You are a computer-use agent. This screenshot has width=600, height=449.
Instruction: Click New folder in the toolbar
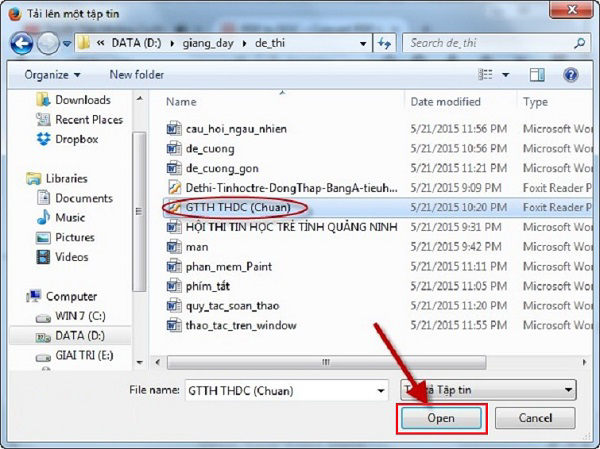point(136,75)
